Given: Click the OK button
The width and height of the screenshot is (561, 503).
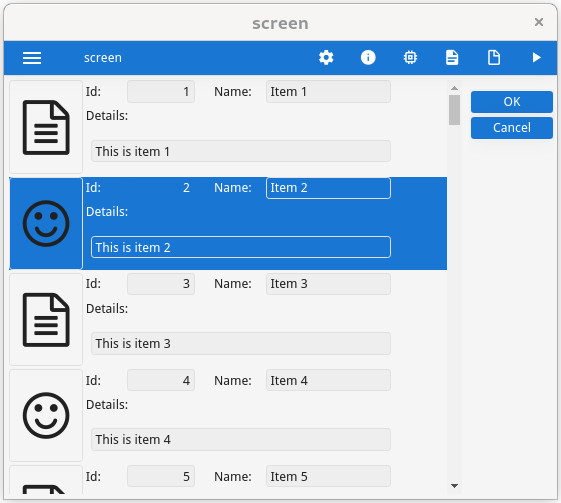Looking at the screenshot, I should 512,102.
